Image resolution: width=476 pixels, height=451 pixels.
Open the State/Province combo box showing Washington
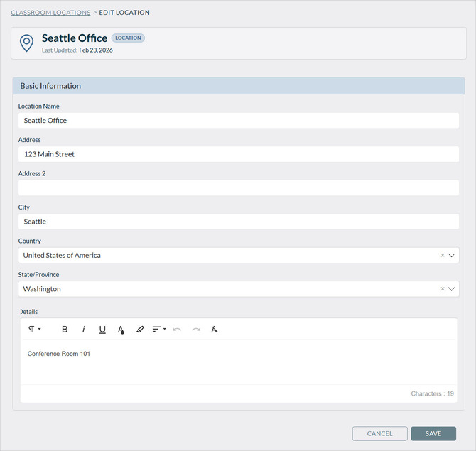(238, 289)
